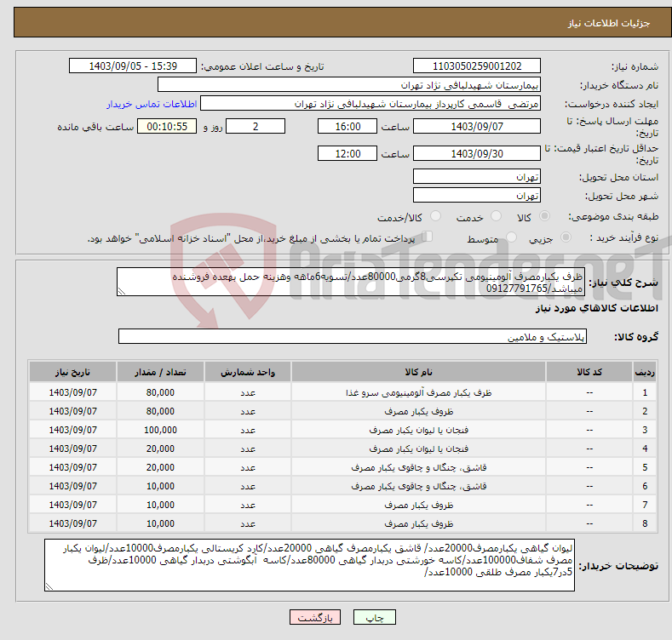Click the تاریخ نیاز column header

[73, 372]
